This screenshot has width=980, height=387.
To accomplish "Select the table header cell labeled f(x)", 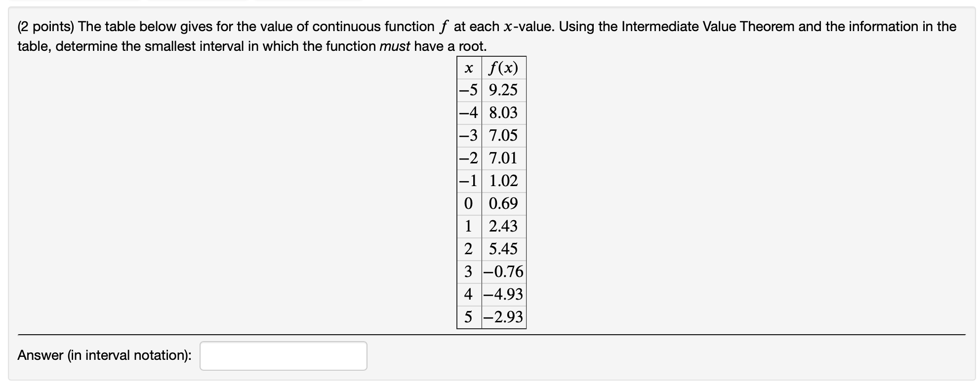I will point(503,68).
